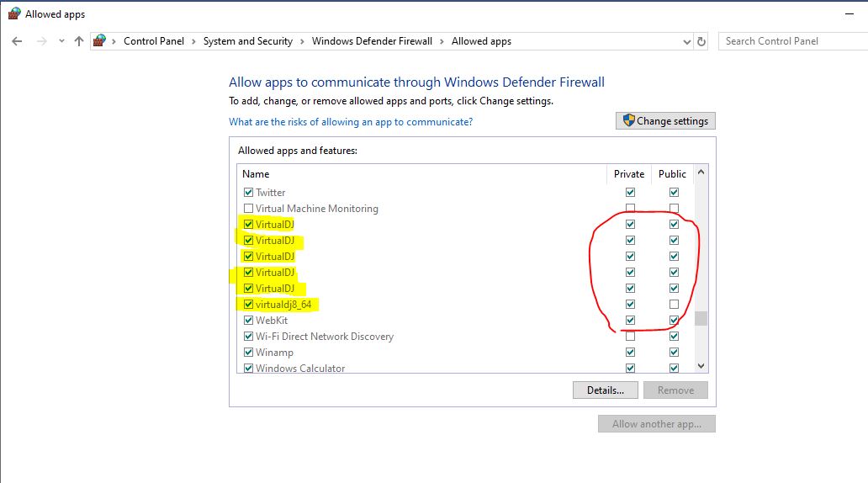
Task: Disable Public for Wi-Fi Direct Network Discovery
Action: 674,337
